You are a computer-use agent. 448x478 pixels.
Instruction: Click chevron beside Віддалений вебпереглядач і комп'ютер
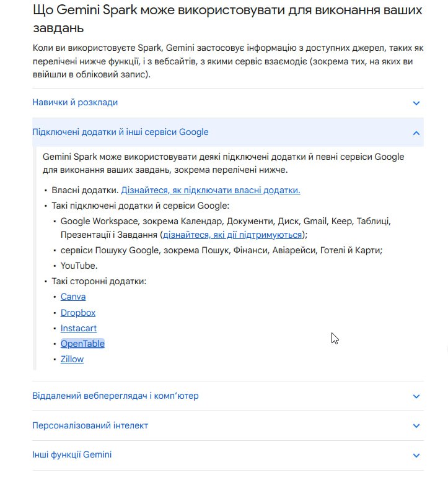click(x=416, y=396)
